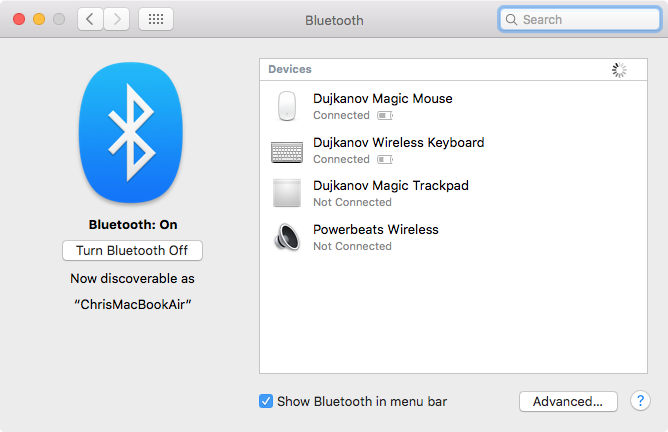Screen dimensions: 668x432
Task: Click the forward navigation arrow
Action: (x=117, y=19)
